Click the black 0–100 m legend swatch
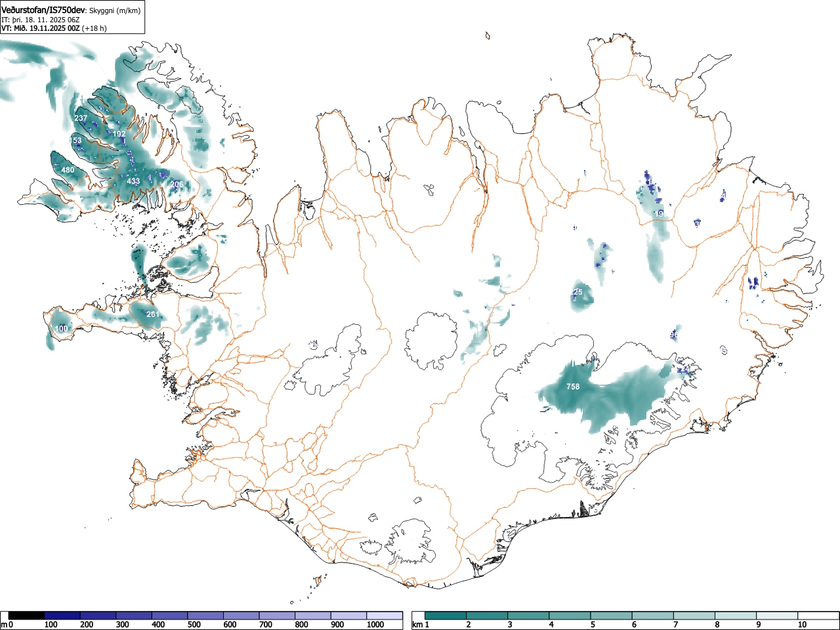The image size is (840, 630). [27, 616]
